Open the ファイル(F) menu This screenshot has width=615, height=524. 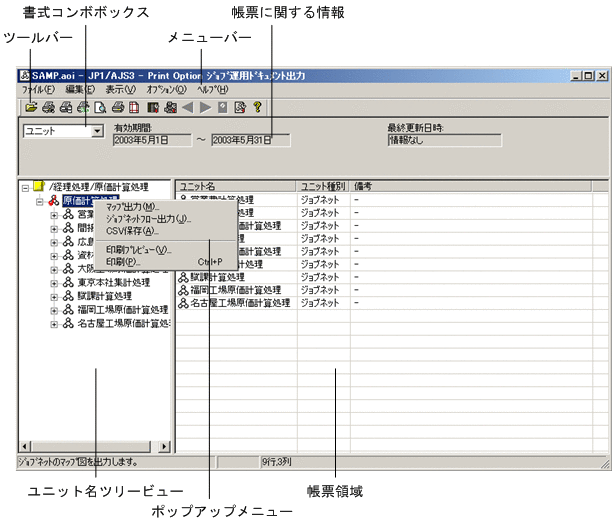click(38, 89)
